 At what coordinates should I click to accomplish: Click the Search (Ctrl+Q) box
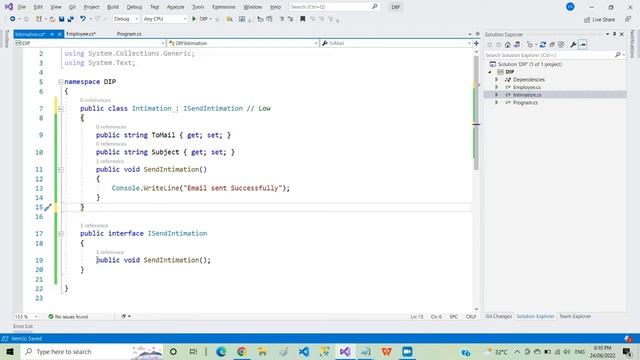pos(334,7)
